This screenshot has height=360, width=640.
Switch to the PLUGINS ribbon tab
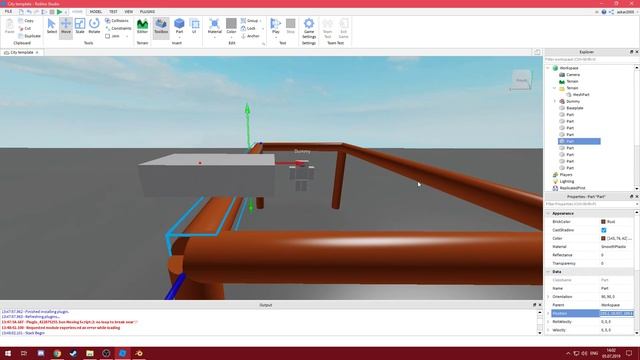coord(147,12)
